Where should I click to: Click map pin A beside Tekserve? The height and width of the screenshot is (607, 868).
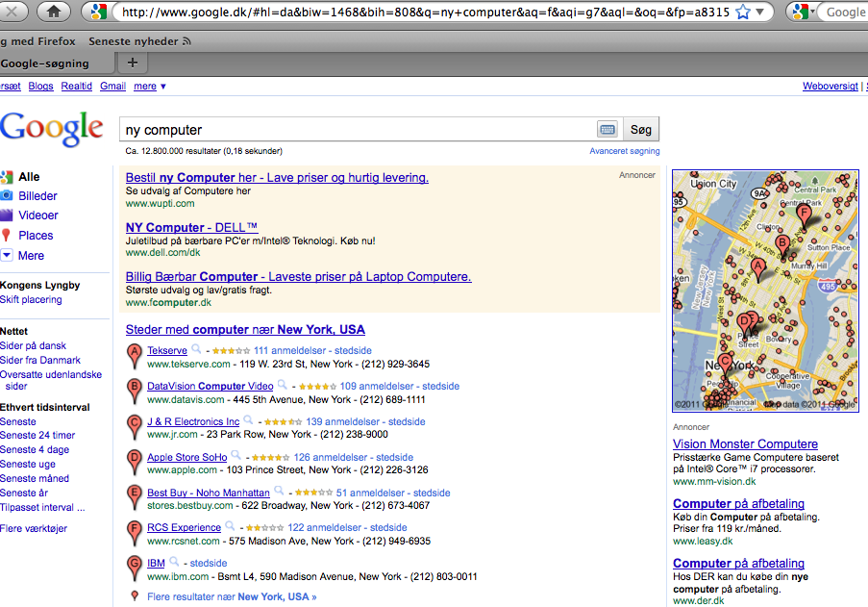point(134,355)
